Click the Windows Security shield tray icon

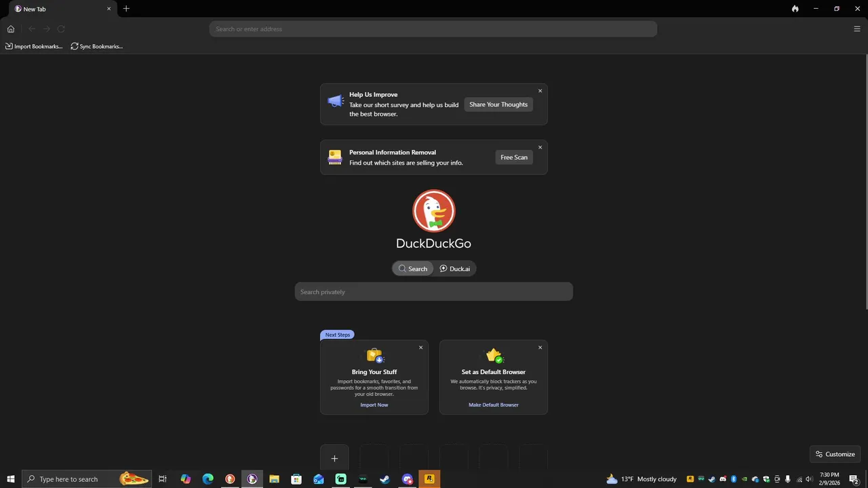coord(766,479)
